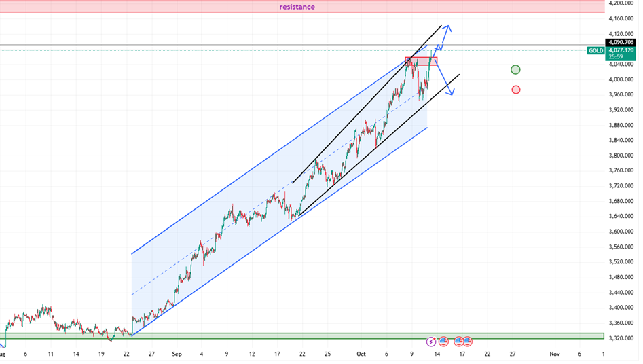Image resolution: width=643 pixels, height=364 pixels.
Task: Select the red circle marker on chart
Action: click(x=516, y=90)
